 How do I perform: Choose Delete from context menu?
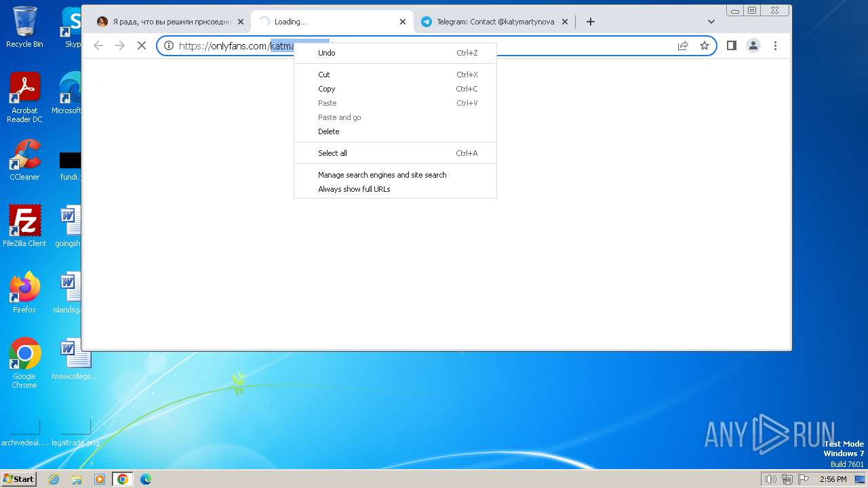395,131
